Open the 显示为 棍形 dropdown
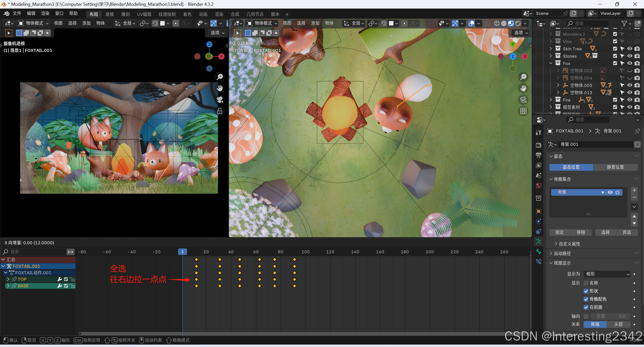 607,274
